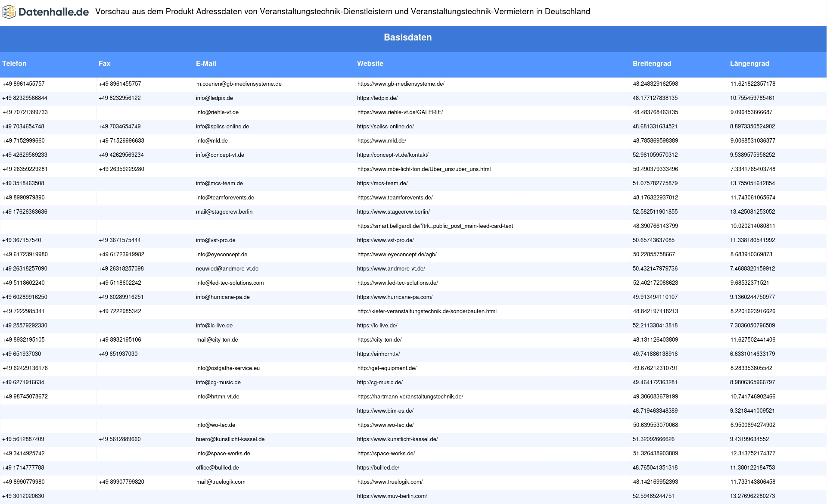The width and height of the screenshot is (827, 504).
Task: Select the andmore-vt.de website cell
Action: 391,269
